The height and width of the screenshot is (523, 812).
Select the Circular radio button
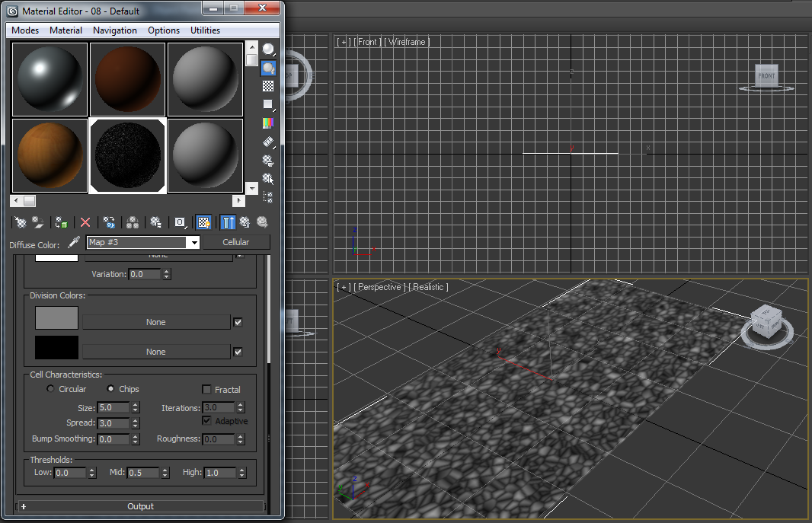(x=50, y=389)
